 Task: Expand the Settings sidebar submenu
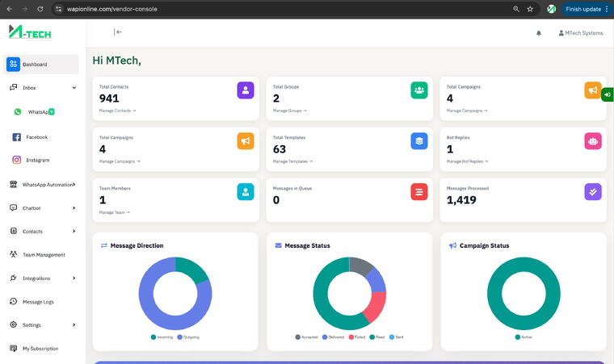pyautogui.click(x=74, y=325)
